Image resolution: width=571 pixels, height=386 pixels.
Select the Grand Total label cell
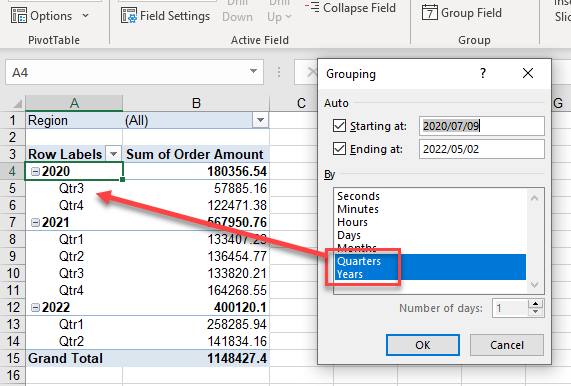[74, 358]
